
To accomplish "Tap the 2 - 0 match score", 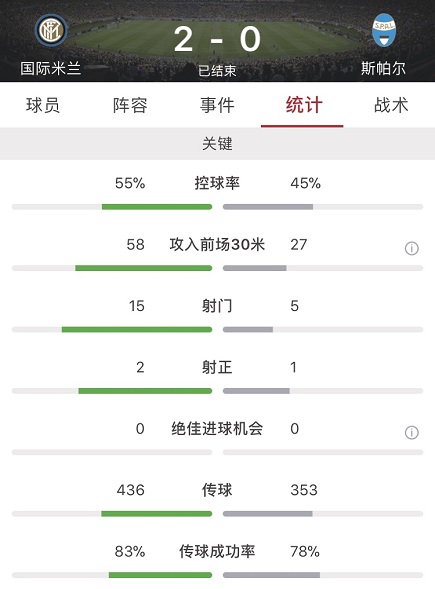I will 217,39.
